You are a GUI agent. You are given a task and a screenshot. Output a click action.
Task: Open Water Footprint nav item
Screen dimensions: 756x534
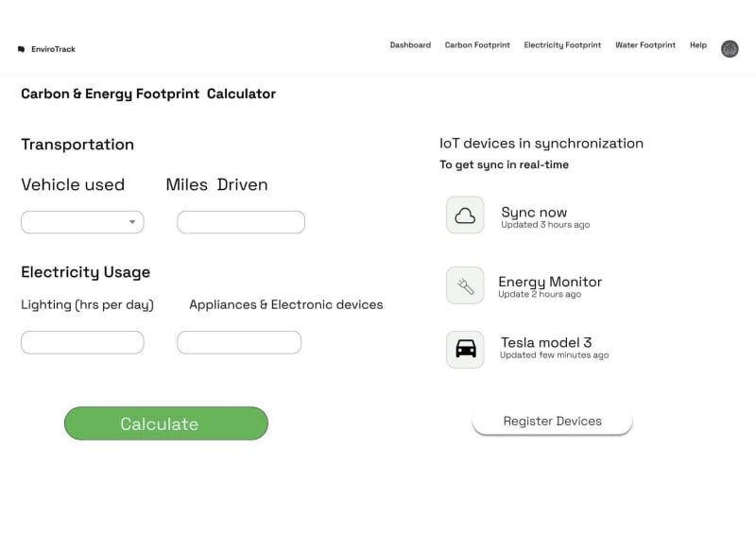(645, 44)
